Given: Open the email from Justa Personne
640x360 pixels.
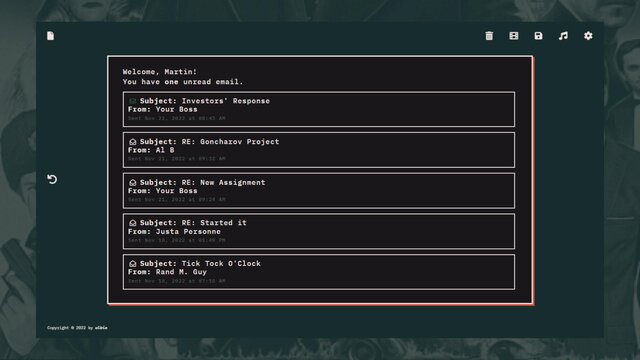Looking at the screenshot, I should 319,231.
